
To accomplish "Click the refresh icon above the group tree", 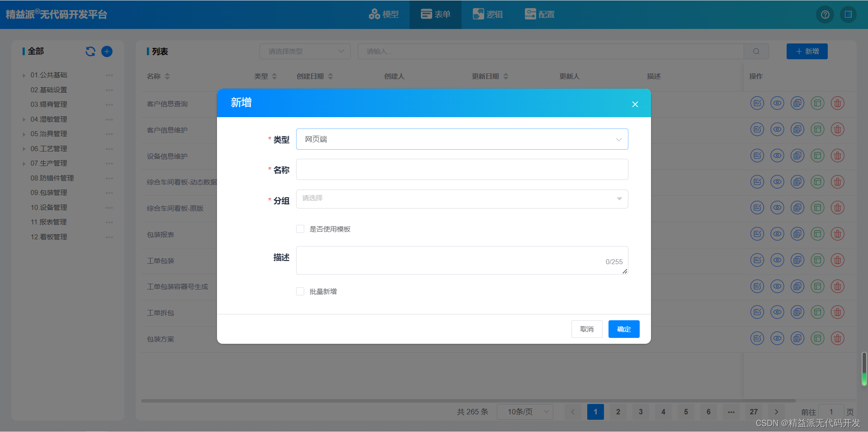I will 90,51.
